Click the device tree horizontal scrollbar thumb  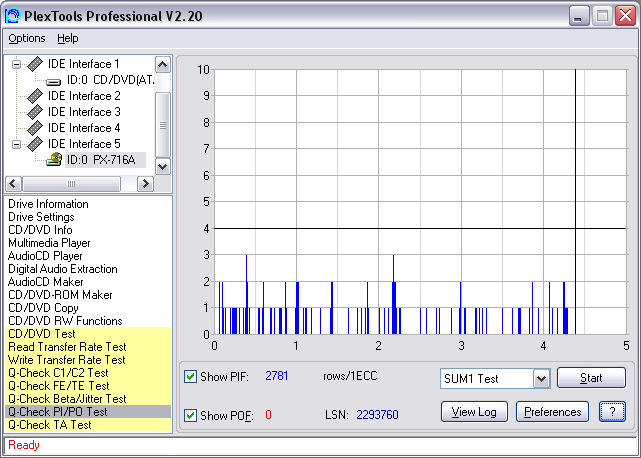pyautogui.click(x=72, y=184)
